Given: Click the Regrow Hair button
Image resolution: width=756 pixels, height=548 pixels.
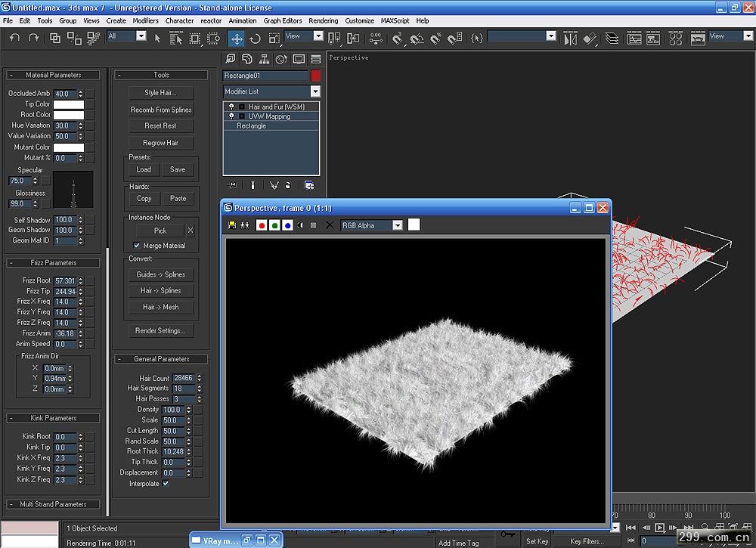Looking at the screenshot, I should 160,143.
